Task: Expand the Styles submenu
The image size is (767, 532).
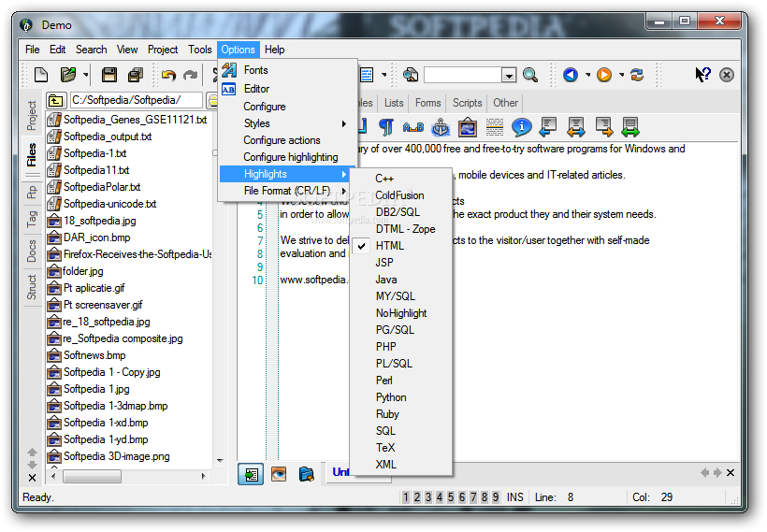Action: (x=288, y=123)
